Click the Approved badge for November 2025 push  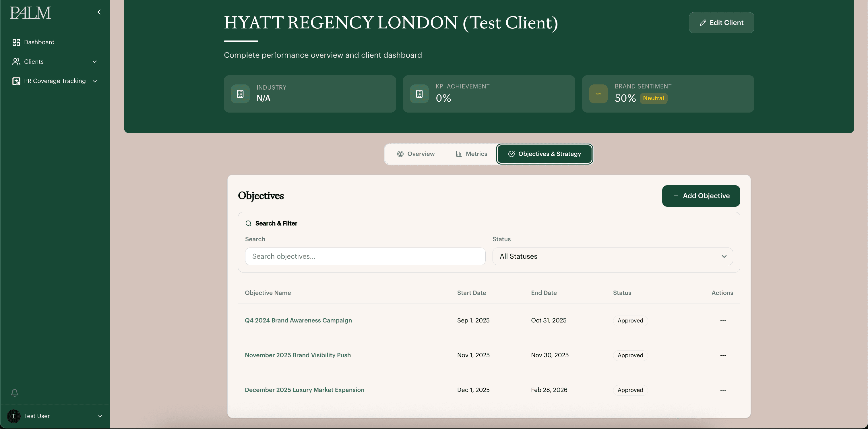tap(630, 355)
